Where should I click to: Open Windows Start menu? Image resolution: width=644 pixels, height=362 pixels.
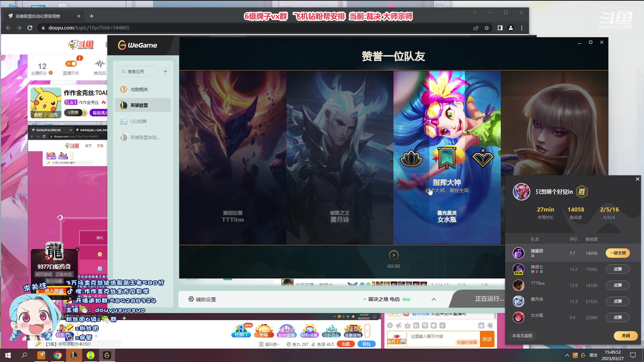click(x=8, y=355)
